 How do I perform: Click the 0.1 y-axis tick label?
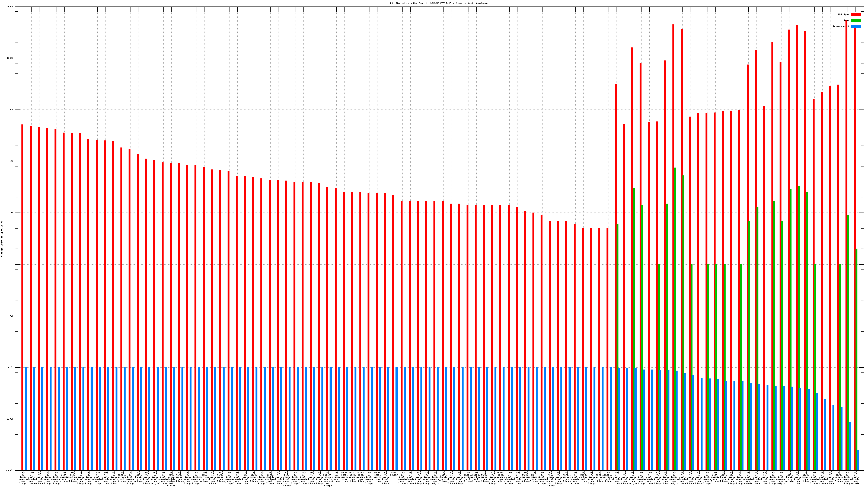pyautogui.click(x=12, y=316)
